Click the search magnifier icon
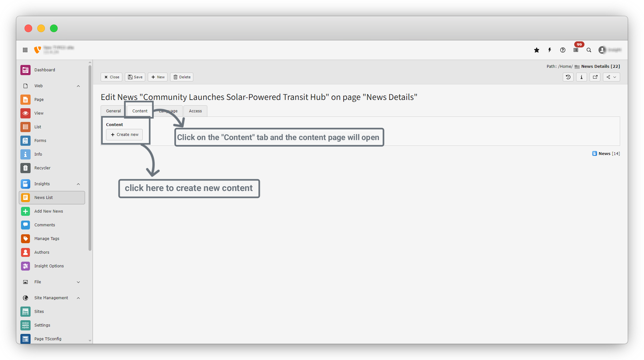 [x=589, y=50]
